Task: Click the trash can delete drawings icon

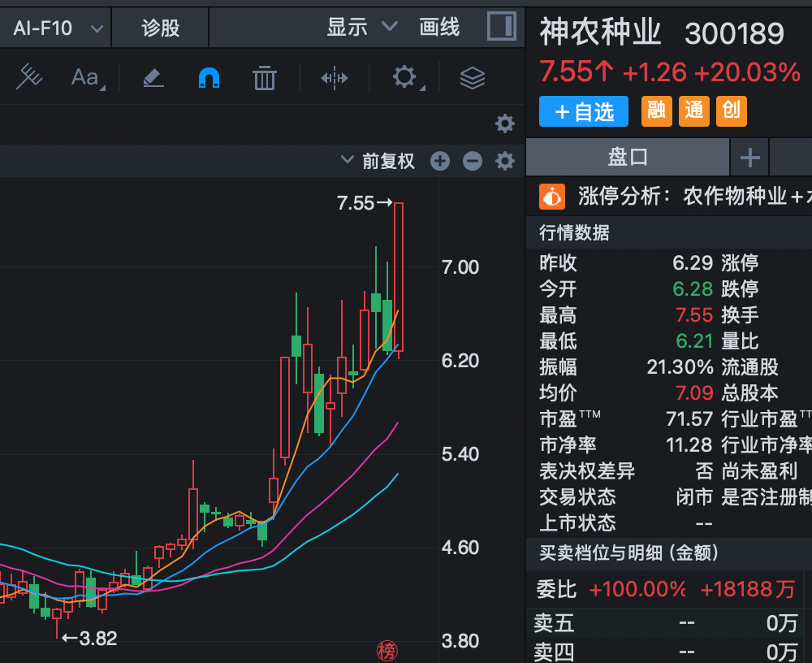Action: coord(265,78)
